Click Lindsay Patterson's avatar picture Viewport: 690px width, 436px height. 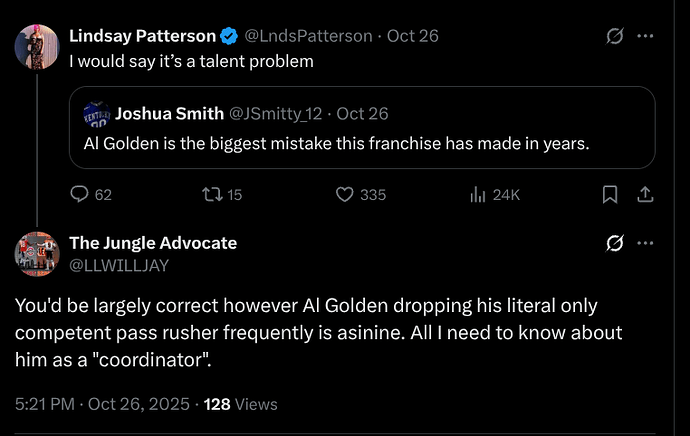[x=37, y=46]
